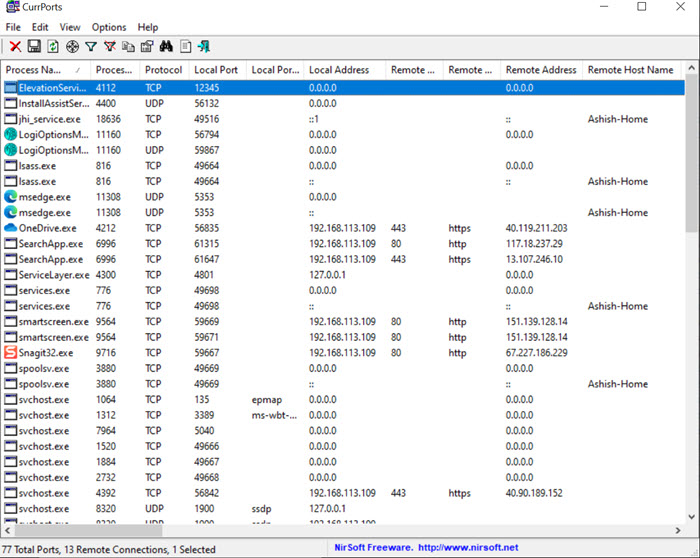Select the ServiceLayer.exe process name

54,275
